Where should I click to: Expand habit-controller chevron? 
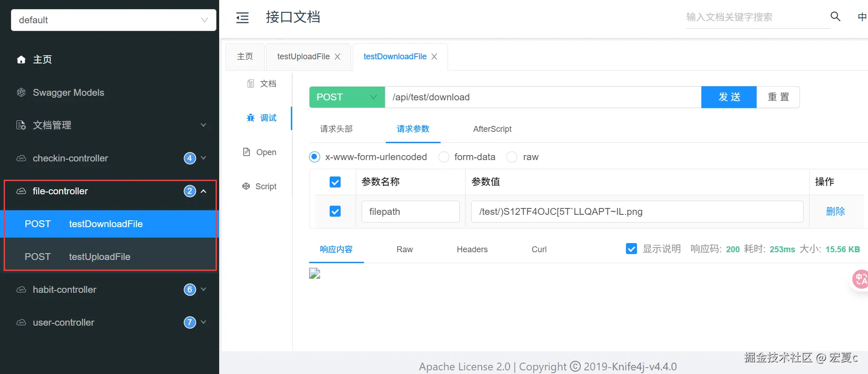point(204,289)
